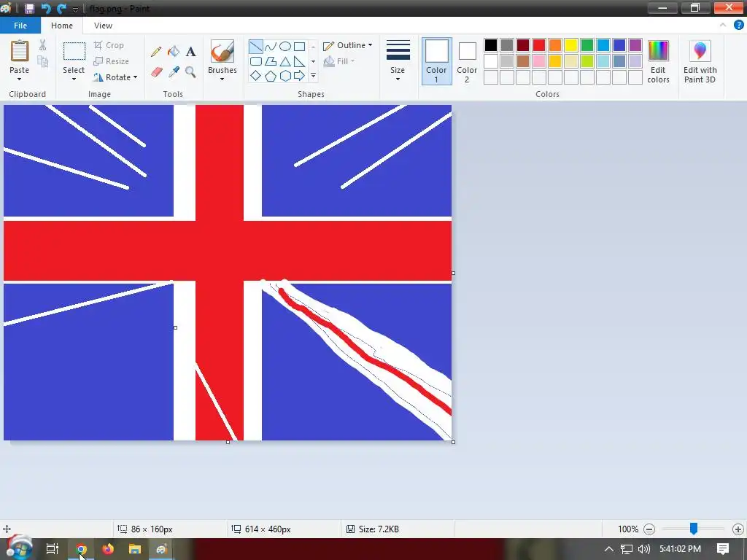Click the Crop button
The height and width of the screenshot is (560, 747).
coord(109,45)
